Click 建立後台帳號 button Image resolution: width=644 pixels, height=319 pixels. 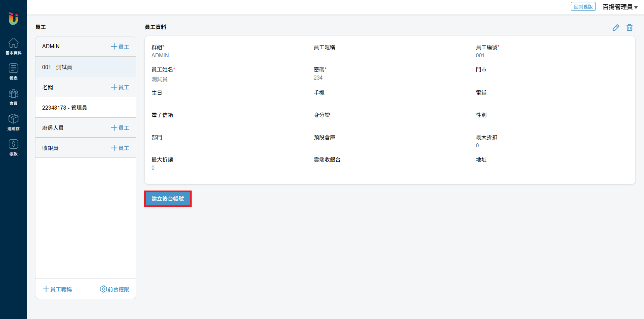click(x=168, y=199)
